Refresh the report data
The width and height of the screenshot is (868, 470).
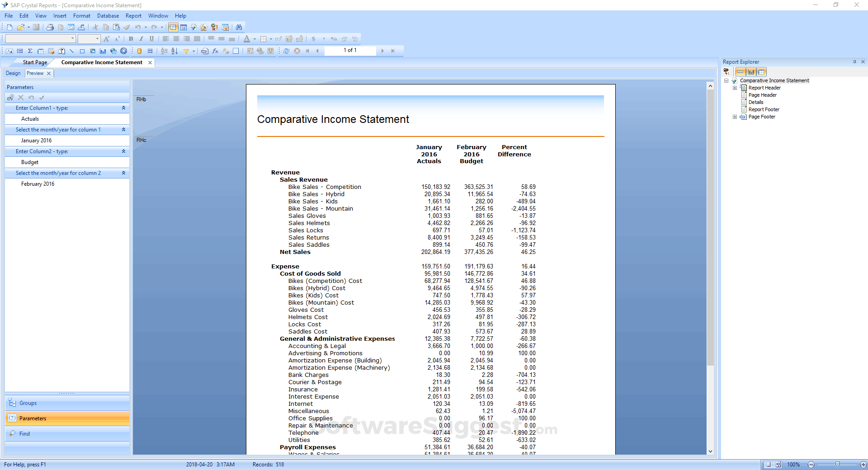coord(287,51)
